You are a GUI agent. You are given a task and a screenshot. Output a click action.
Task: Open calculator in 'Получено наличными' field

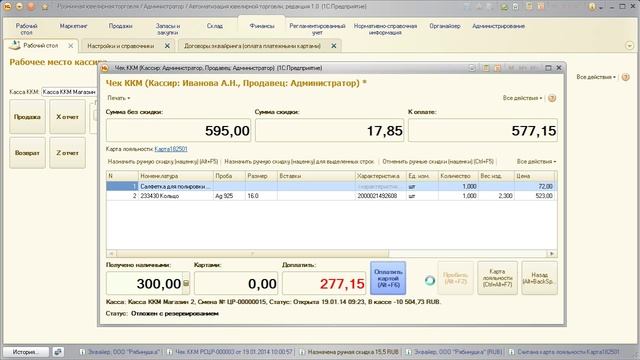pyautogui.click(x=186, y=283)
